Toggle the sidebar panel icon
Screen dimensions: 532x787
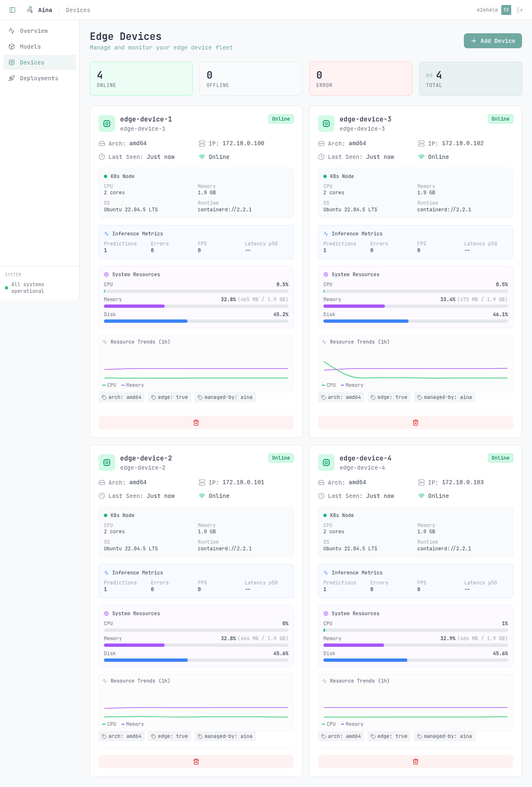pos(12,10)
